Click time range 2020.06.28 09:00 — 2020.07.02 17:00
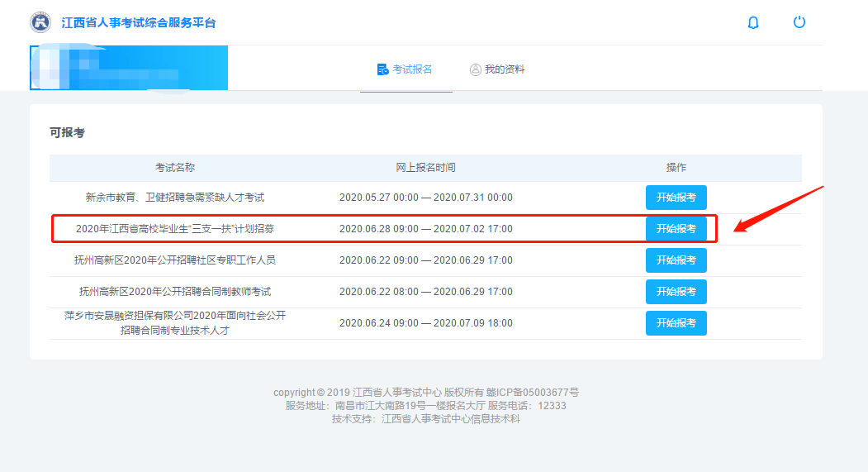 coord(425,229)
